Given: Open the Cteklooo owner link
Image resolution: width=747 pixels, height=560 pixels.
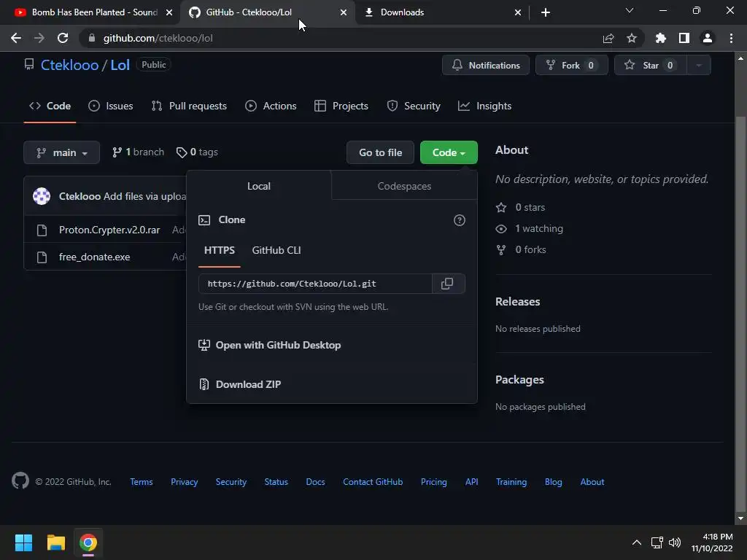Looking at the screenshot, I should 69,65.
